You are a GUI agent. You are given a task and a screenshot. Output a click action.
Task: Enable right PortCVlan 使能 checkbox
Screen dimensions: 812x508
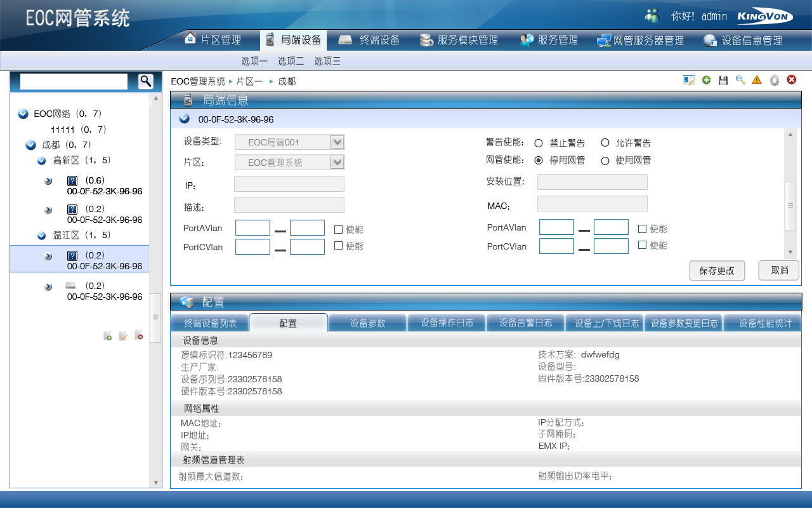pos(642,245)
